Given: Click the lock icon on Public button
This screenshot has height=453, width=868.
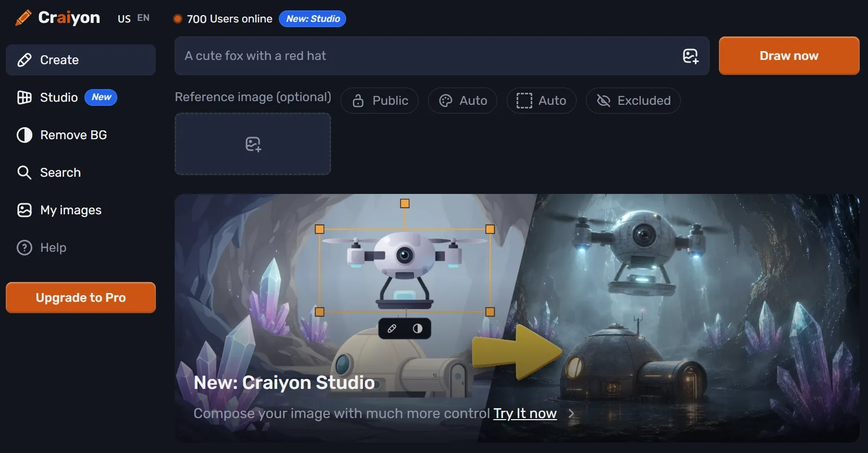Looking at the screenshot, I should [x=358, y=101].
